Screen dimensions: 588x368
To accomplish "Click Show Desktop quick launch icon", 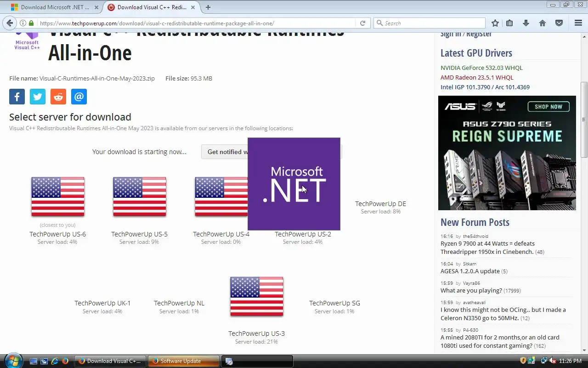I will click(x=34, y=361).
